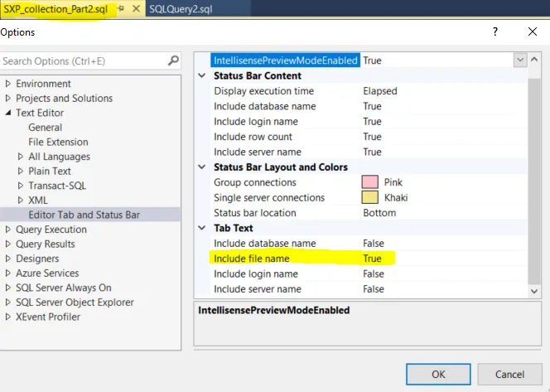Open the Options dialog help question mark
This screenshot has height=392, width=550.
(495, 31)
